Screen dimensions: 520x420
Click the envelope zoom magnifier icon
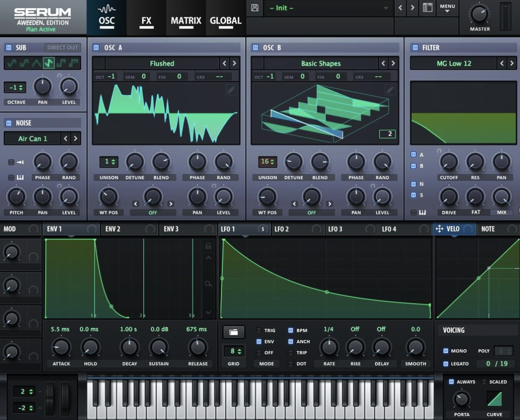click(208, 284)
